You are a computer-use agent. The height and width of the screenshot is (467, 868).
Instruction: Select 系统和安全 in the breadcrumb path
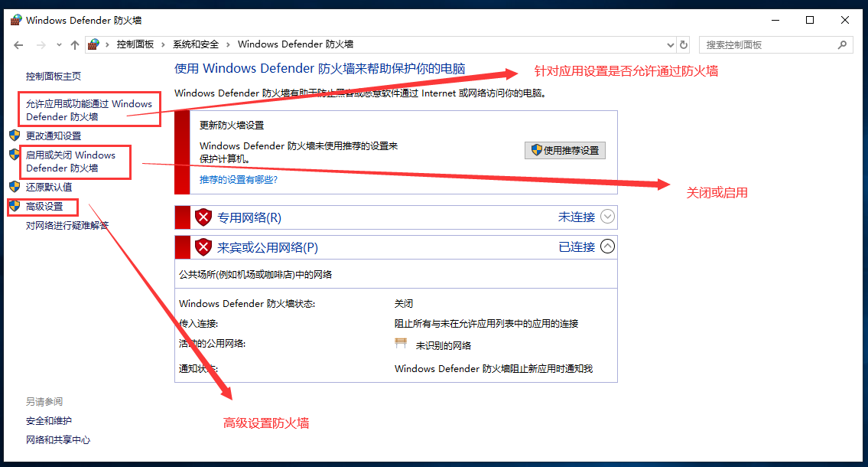click(196, 44)
